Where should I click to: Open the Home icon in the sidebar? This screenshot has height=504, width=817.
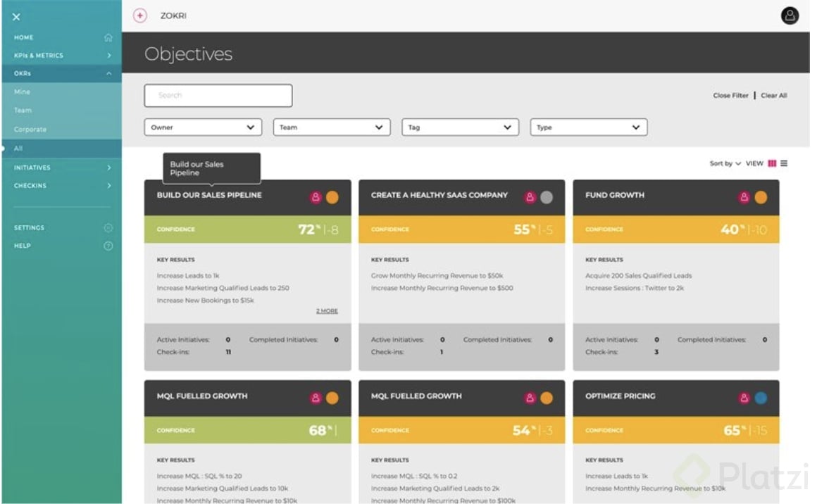pos(108,37)
